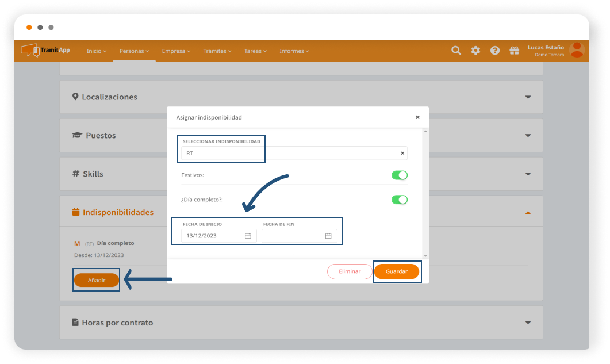Image resolution: width=610 pixels, height=364 pixels.
Task: Open the settings gear icon
Action: pos(475,51)
